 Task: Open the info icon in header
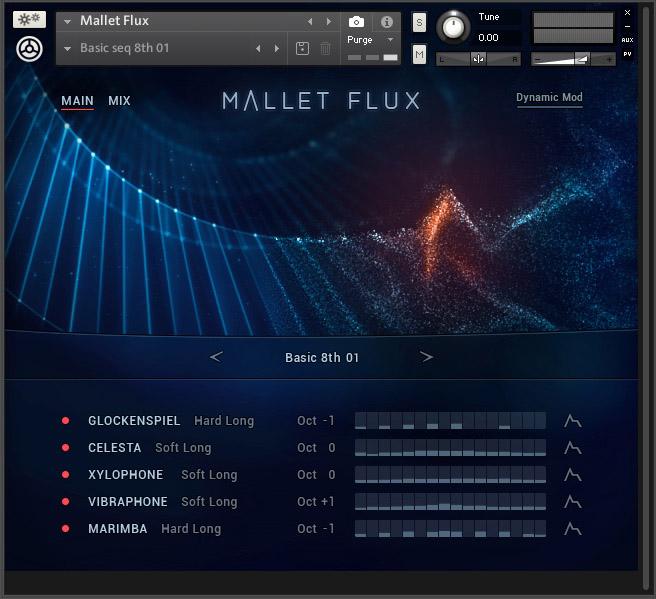(x=387, y=22)
